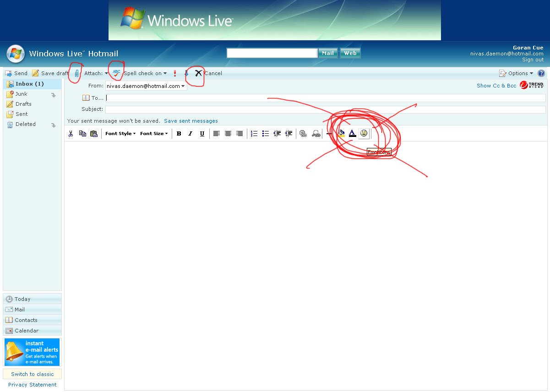Align text left

pos(216,134)
